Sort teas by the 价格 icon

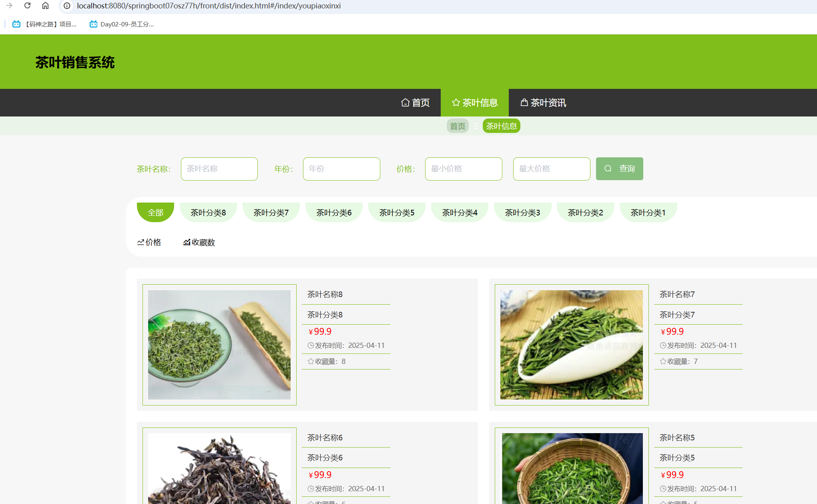[x=141, y=242]
